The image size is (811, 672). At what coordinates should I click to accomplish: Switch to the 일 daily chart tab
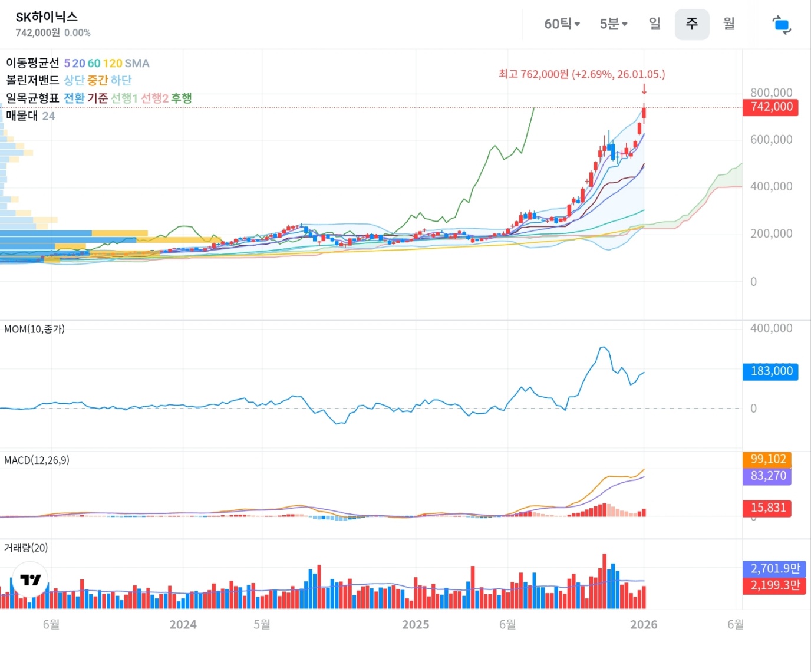[x=655, y=24]
